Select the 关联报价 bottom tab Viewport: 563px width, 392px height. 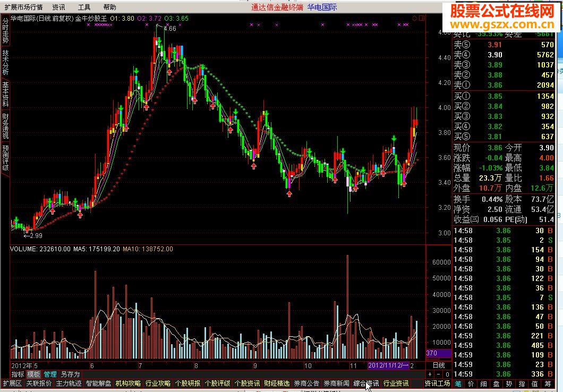[x=39, y=384]
